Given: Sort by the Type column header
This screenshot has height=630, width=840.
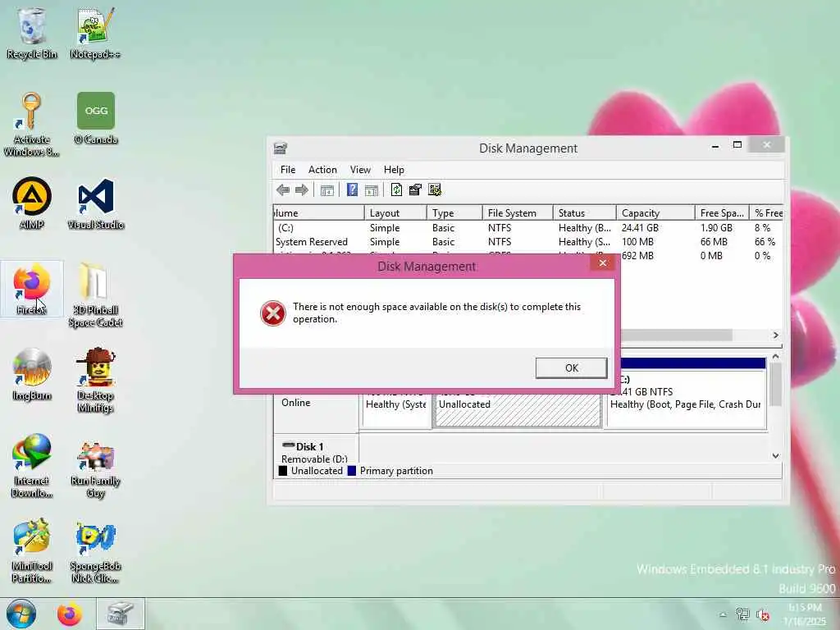Looking at the screenshot, I should click(x=454, y=212).
